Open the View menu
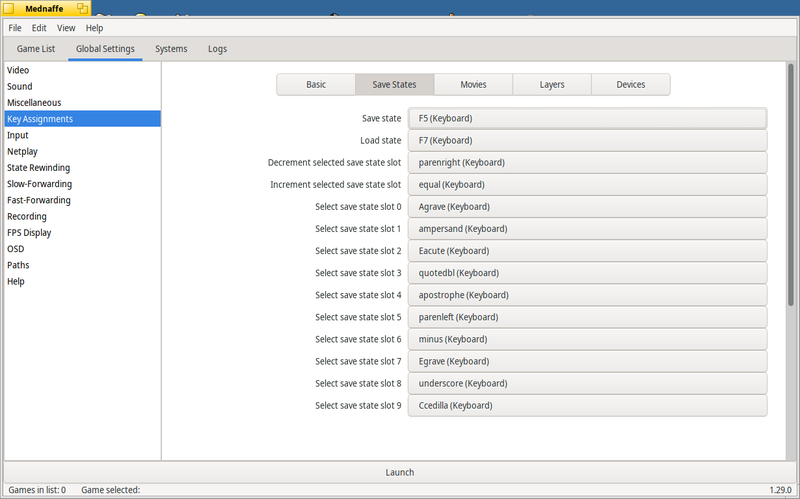The width and height of the screenshot is (800, 499). (66, 28)
